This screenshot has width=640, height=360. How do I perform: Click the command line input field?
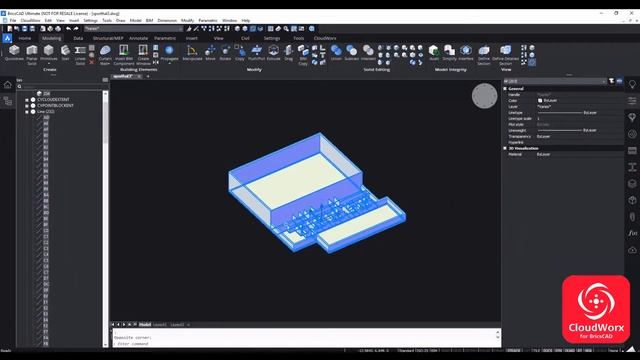tap(304, 344)
